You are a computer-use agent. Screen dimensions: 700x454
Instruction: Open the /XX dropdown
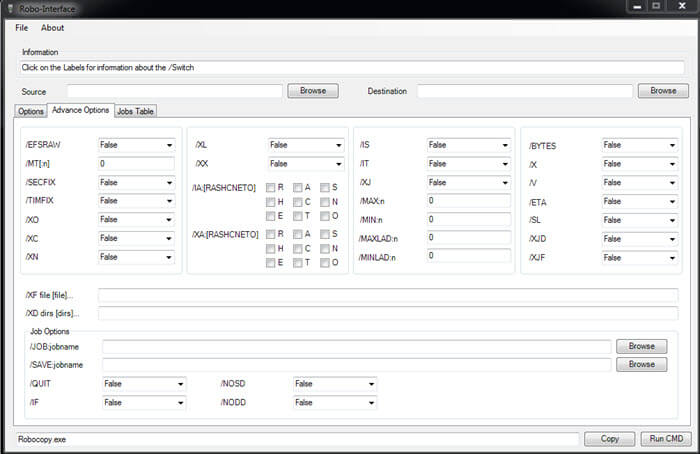pyautogui.click(x=306, y=163)
